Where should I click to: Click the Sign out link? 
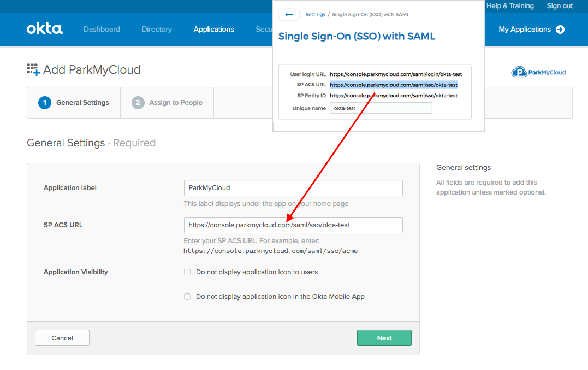[560, 6]
